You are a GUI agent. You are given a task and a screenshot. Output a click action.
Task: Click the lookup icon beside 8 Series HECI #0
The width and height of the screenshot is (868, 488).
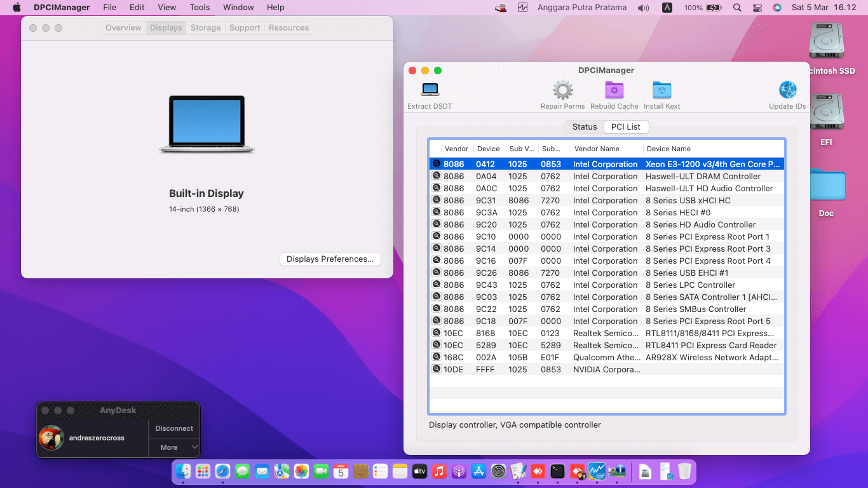point(437,212)
